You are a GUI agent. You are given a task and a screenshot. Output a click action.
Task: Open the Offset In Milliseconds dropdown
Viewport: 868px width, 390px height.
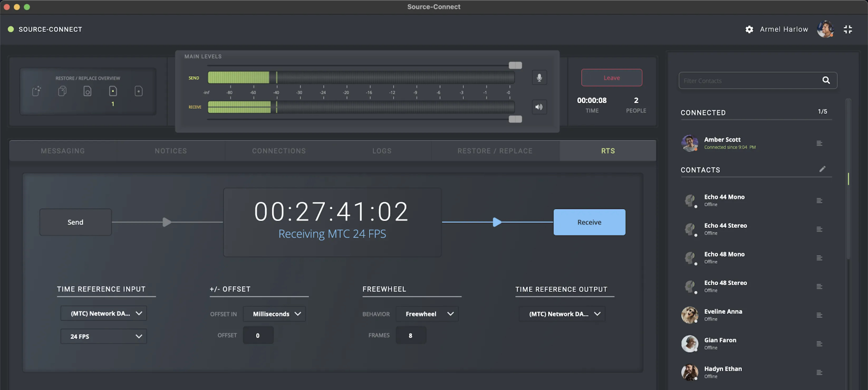click(274, 314)
